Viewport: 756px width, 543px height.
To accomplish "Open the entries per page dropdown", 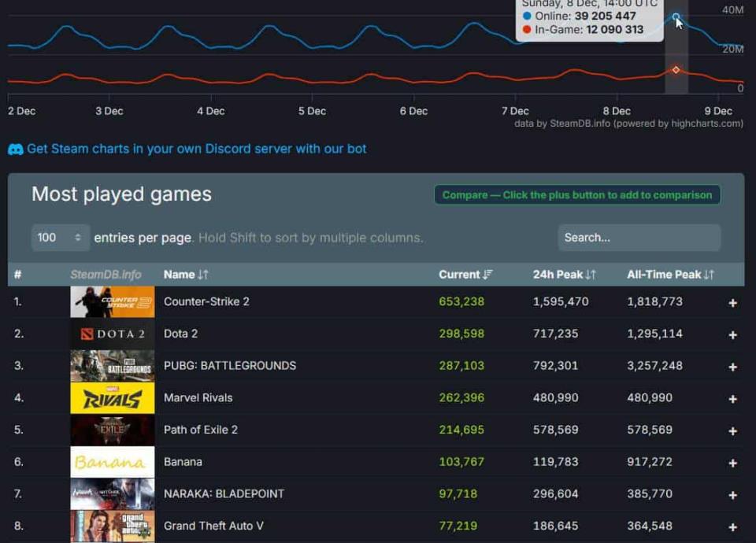I will pyautogui.click(x=61, y=238).
